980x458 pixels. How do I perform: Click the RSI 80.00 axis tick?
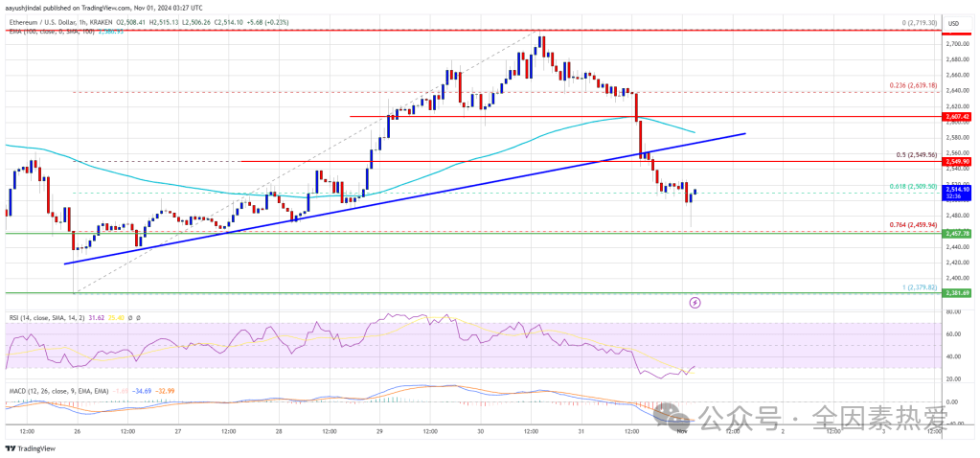[x=954, y=311]
